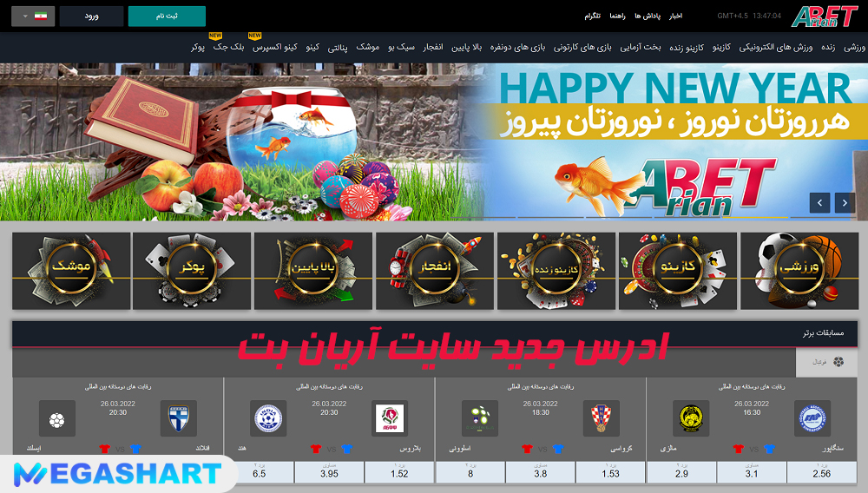Open the اخبار news link
Image resolution: width=868 pixels, height=493 pixels.
675,16
